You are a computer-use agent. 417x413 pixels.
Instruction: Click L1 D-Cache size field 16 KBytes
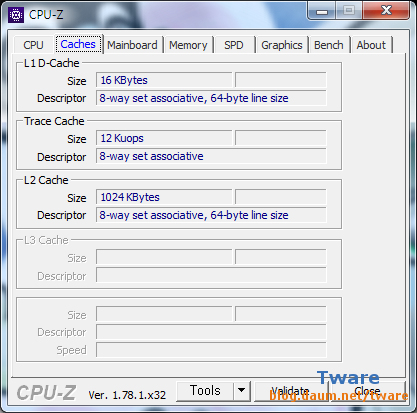tap(164, 80)
